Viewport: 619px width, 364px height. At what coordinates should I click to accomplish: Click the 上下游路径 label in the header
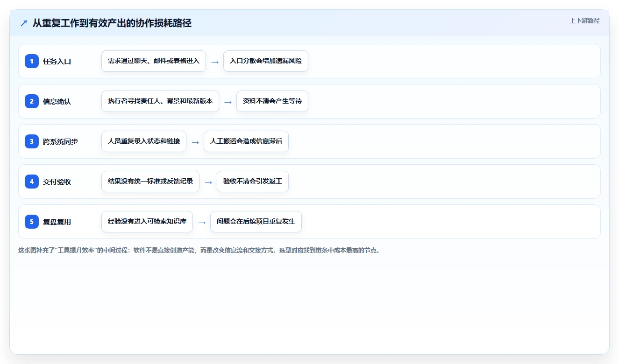(x=584, y=21)
